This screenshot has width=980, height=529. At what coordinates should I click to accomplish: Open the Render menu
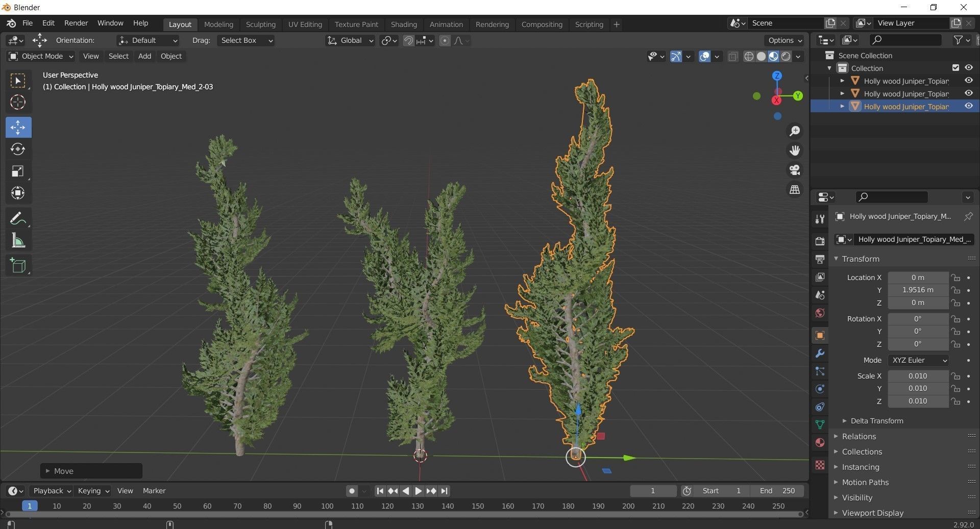point(76,23)
